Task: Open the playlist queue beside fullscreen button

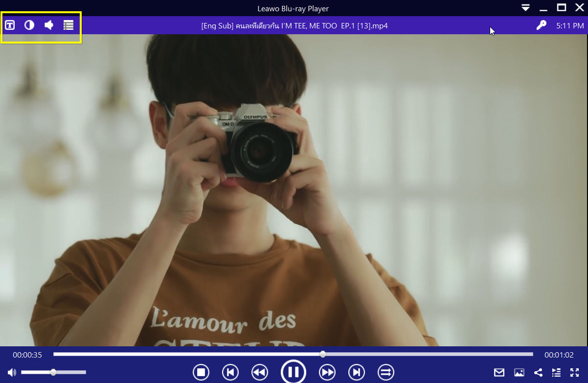Action: [x=556, y=372]
